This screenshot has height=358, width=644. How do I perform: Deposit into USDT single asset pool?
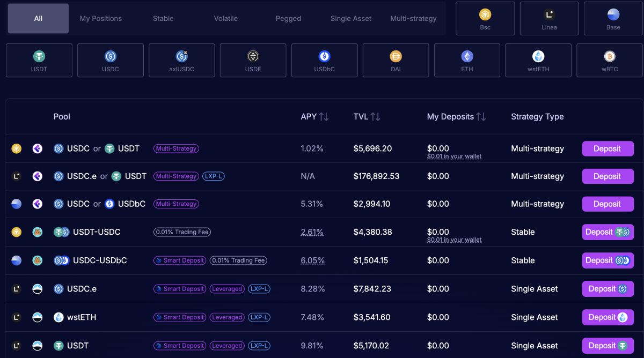pos(608,346)
